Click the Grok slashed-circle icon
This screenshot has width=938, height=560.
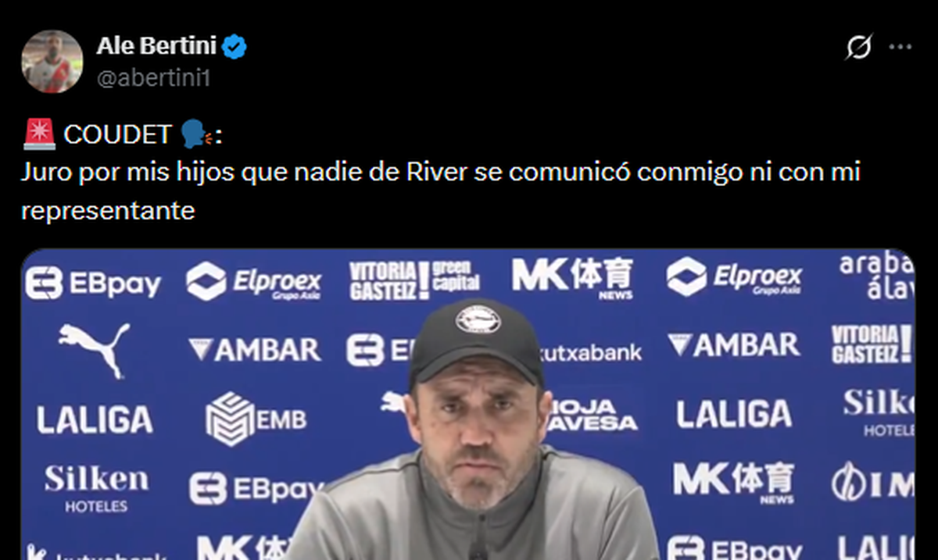858,48
